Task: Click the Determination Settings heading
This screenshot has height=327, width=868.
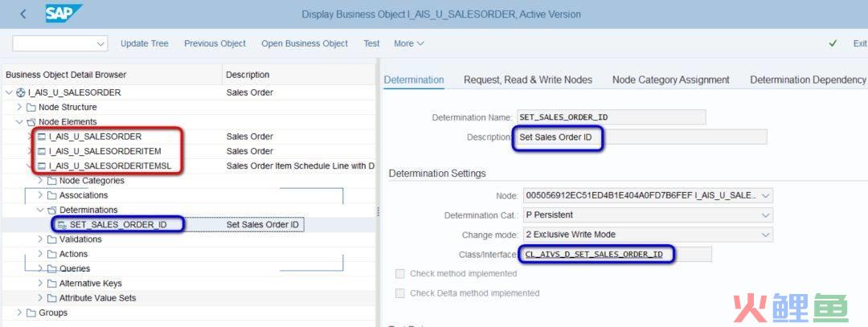Action: coord(436,174)
